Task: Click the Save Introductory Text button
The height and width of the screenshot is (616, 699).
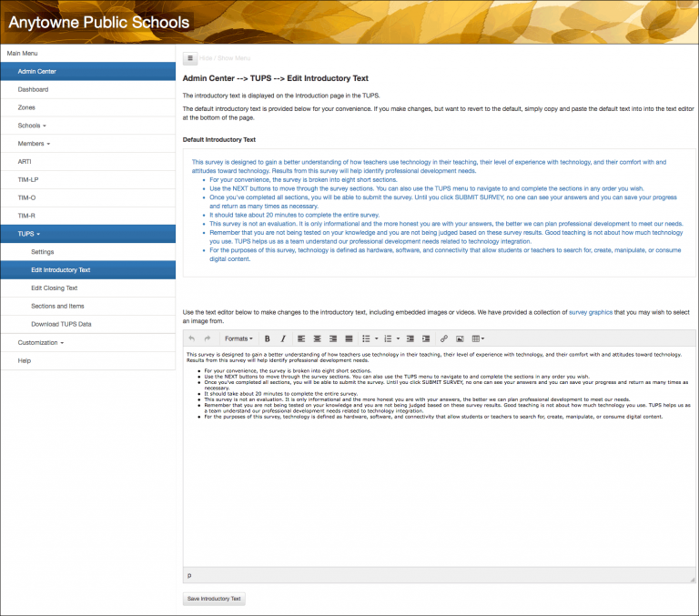Action: 214,599
